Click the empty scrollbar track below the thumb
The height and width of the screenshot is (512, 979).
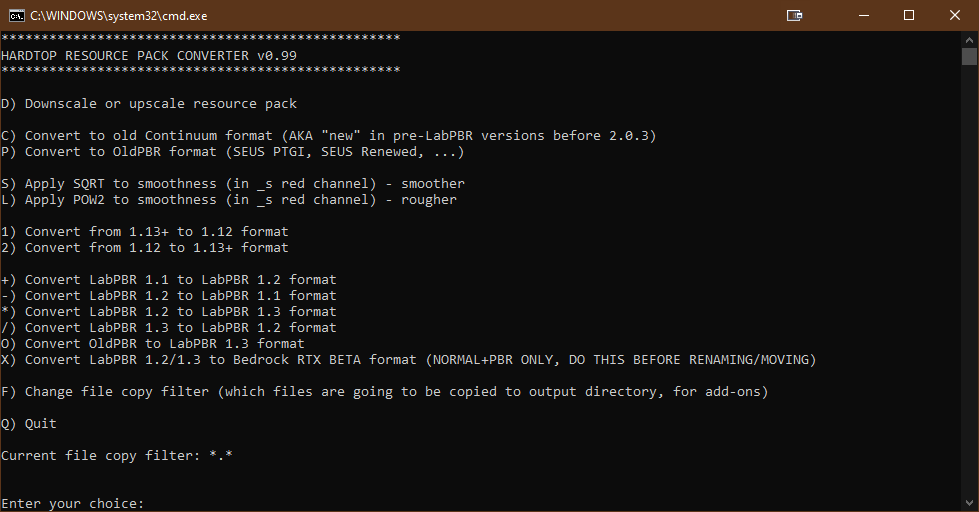(969, 300)
